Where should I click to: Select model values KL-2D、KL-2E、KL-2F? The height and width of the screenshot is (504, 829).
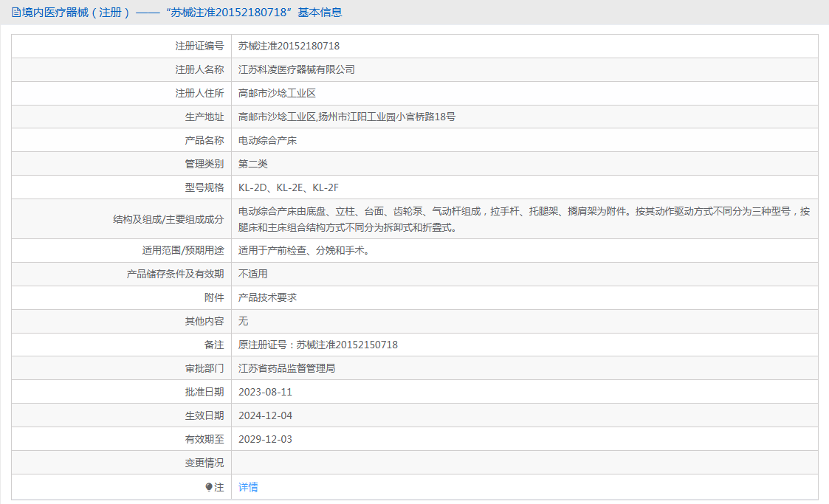[x=288, y=187]
